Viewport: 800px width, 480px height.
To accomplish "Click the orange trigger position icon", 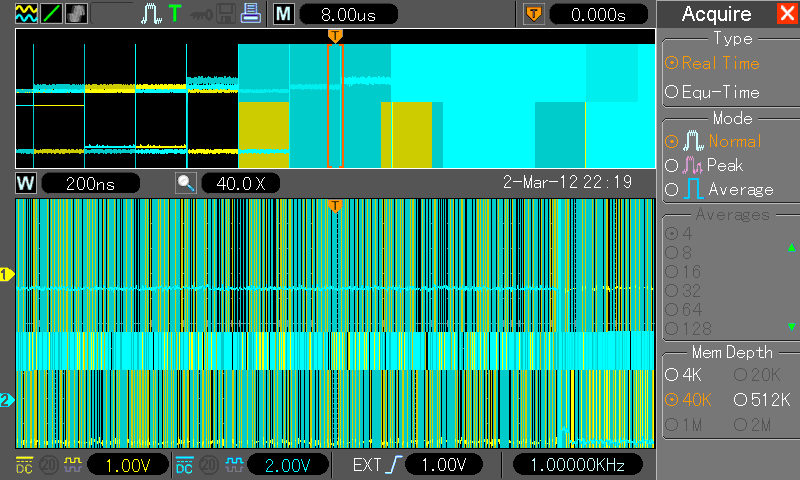I will coord(534,14).
